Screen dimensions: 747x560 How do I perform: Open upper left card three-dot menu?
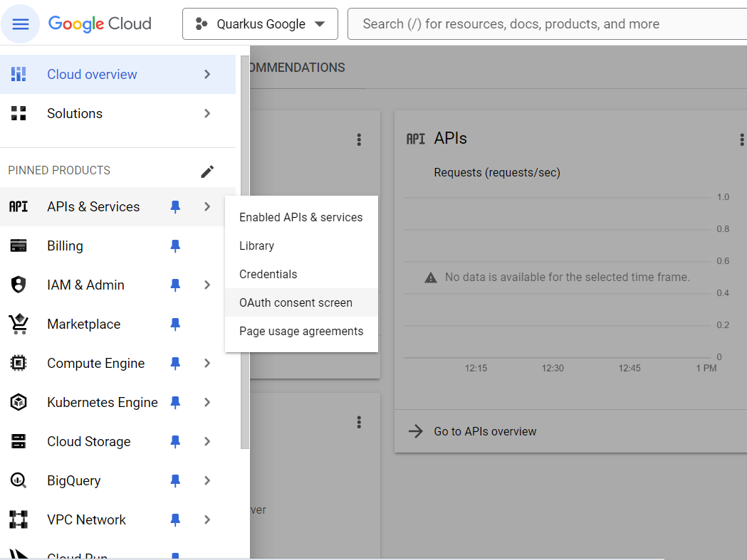pos(359,139)
